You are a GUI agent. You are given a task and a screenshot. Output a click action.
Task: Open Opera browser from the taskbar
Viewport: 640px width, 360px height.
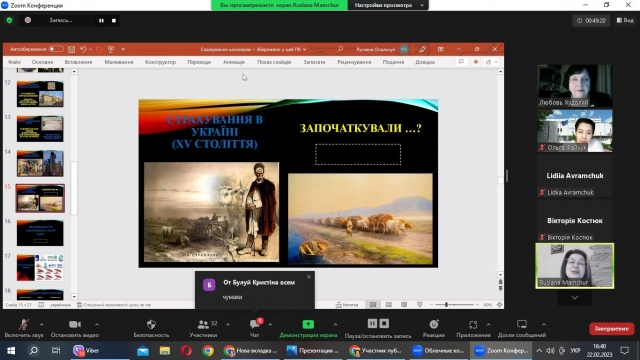(x=186, y=351)
